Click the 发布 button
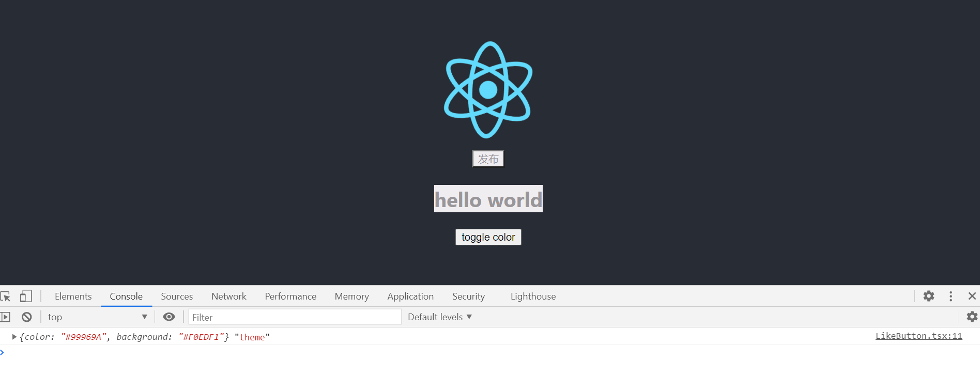 tap(488, 159)
